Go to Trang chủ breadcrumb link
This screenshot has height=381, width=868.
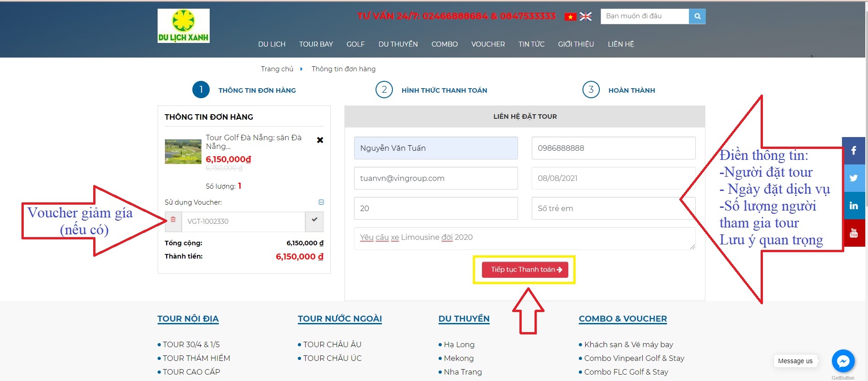[277, 69]
